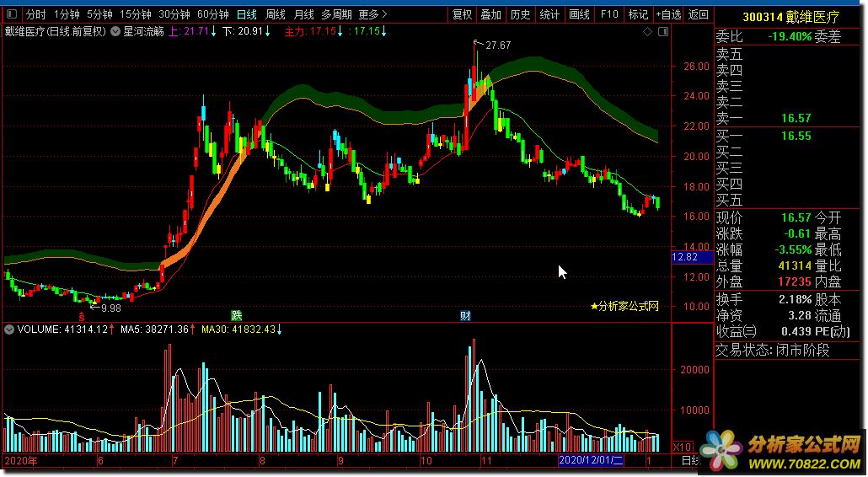Select the 日线 daily chart tab

[x=246, y=14]
